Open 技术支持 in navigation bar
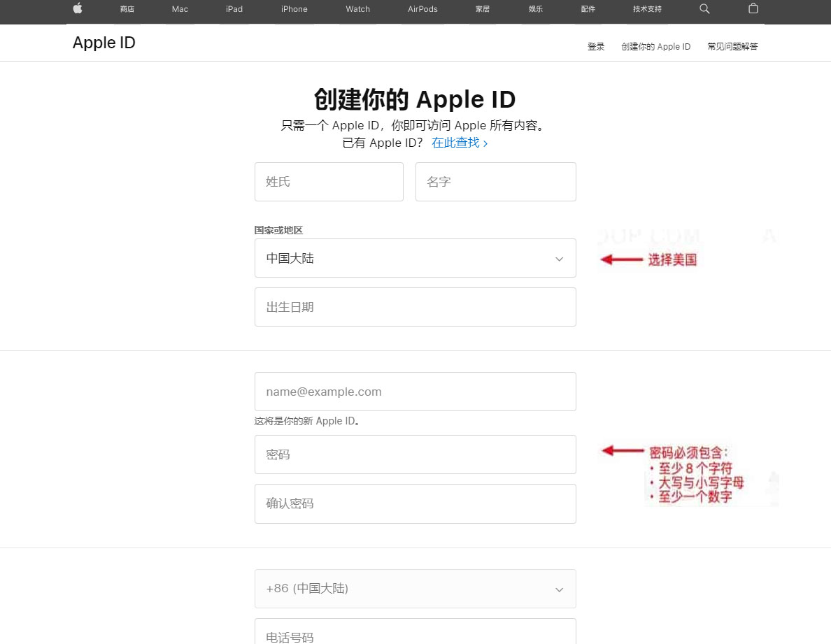Image resolution: width=831 pixels, height=644 pixels. pyautogui.click(x=647, y=9)
